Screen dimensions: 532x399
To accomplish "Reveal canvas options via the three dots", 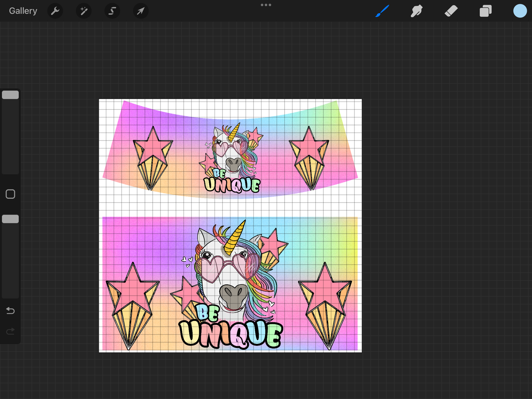I will tap(266, 5).
